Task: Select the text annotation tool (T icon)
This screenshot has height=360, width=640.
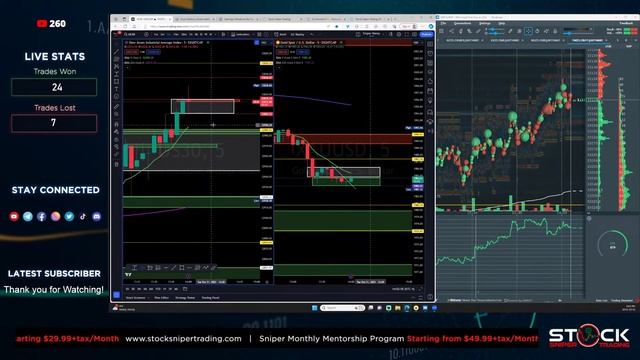Action: tap(116, 89)
